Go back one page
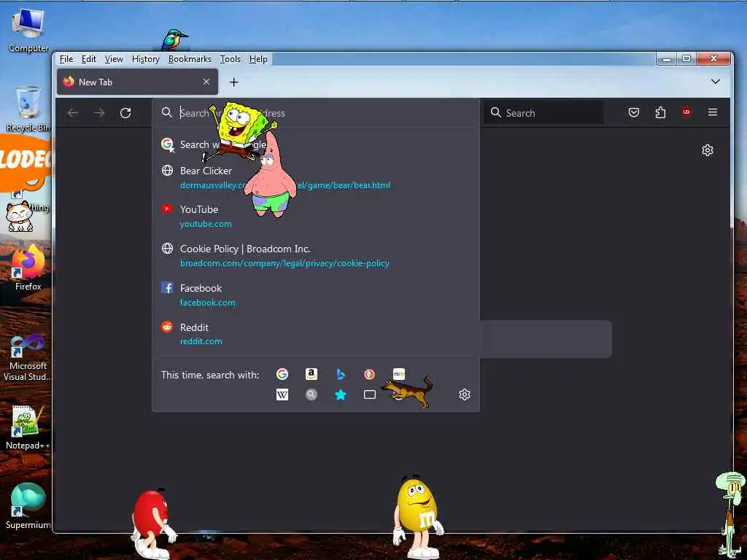 pyautogui.click(x=73, y=113)
